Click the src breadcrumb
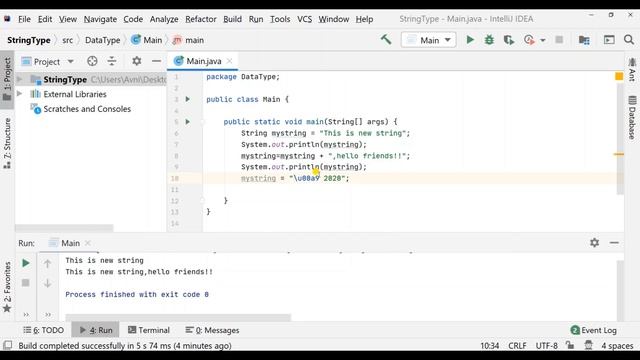 pyautogui.click(x=68, y=40)
